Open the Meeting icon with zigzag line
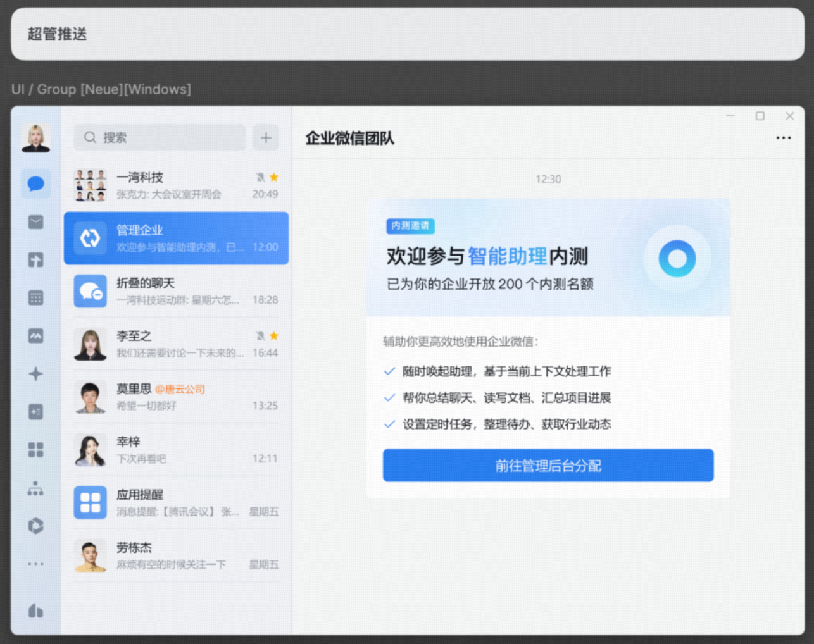This screenshot has width=814, height=644. pyautogui.click(x=35, y=336)
